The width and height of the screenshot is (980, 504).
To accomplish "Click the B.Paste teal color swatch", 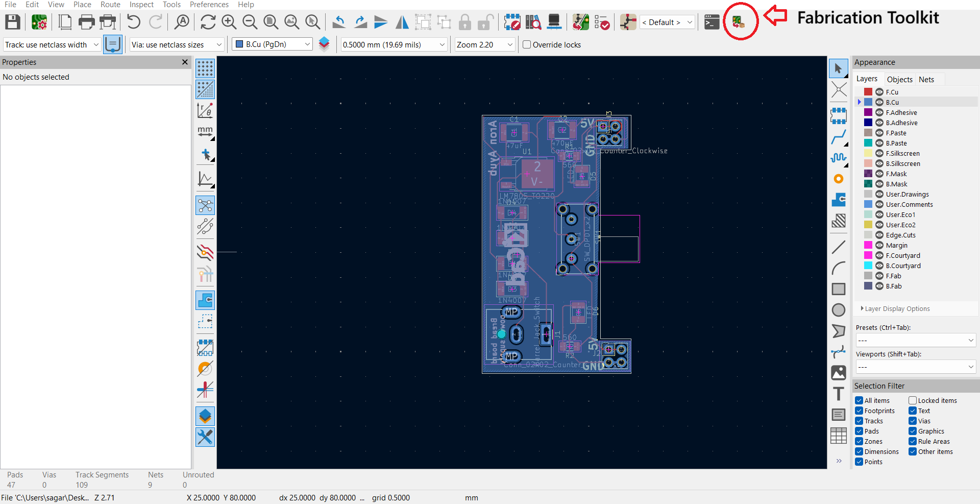I will click(x=868, y=143).
